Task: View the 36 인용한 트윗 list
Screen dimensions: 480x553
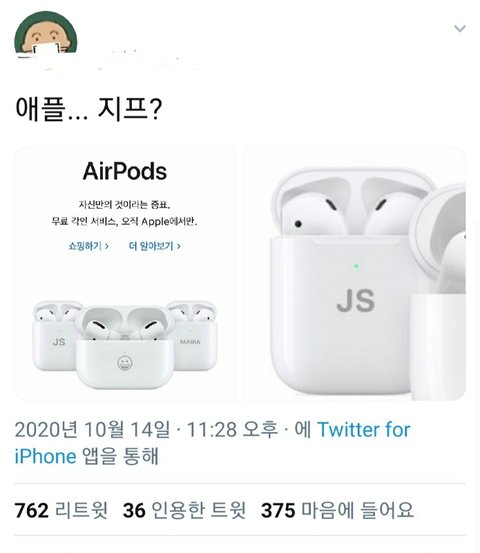Action: 184,510
